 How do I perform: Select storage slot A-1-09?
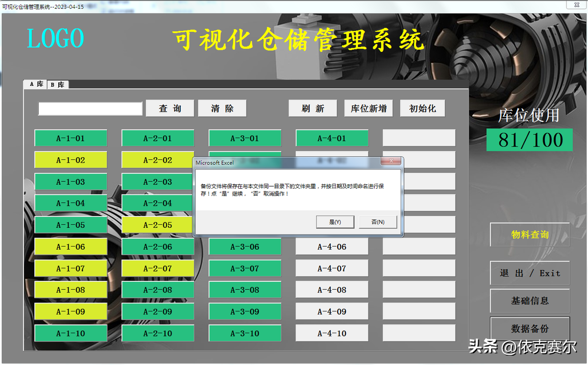pyautogui.click(x=71, y=311)
